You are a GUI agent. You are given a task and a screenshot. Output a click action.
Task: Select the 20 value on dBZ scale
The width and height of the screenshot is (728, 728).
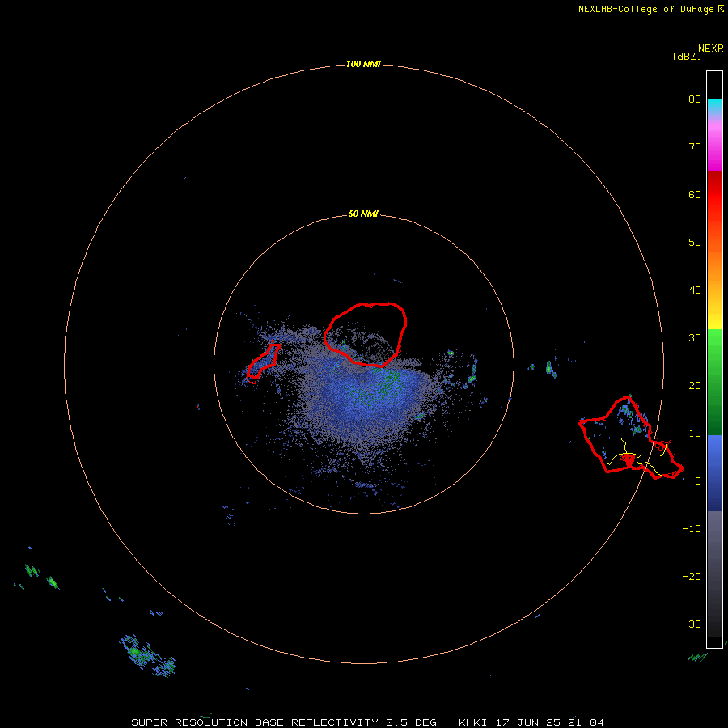coord(695,386)
